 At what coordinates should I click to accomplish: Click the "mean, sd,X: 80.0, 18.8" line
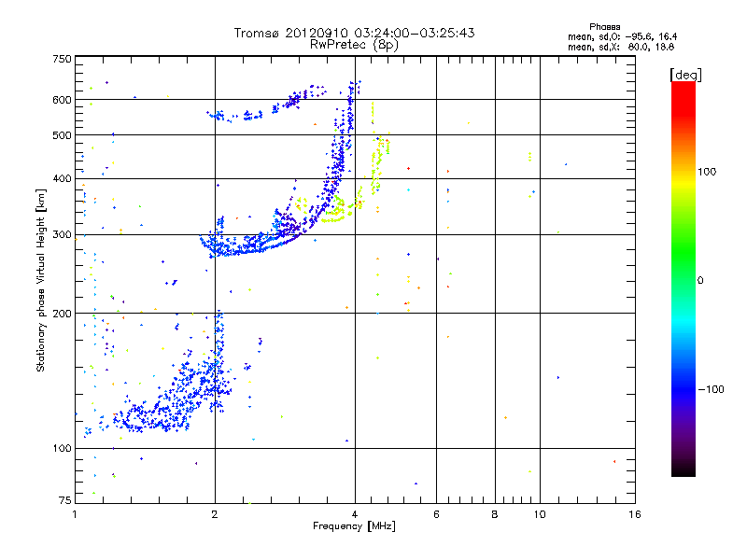[621, 47]
